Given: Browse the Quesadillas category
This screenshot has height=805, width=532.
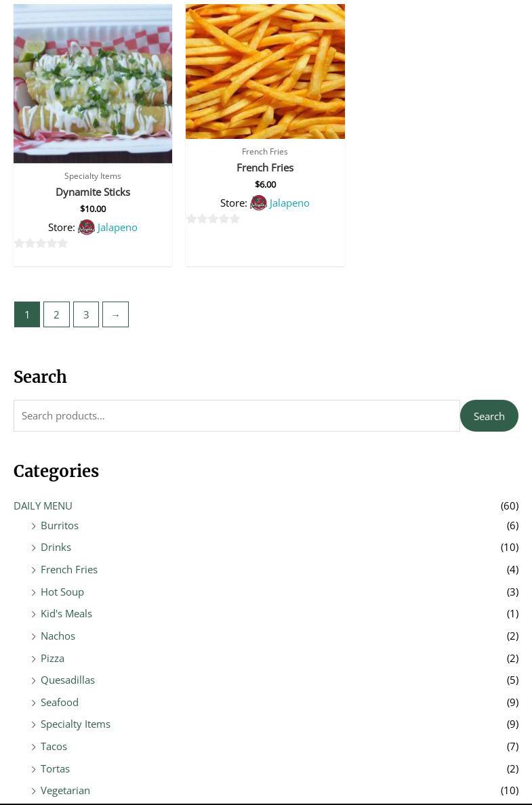Looking at the screenshot, I should pos(68,680).
